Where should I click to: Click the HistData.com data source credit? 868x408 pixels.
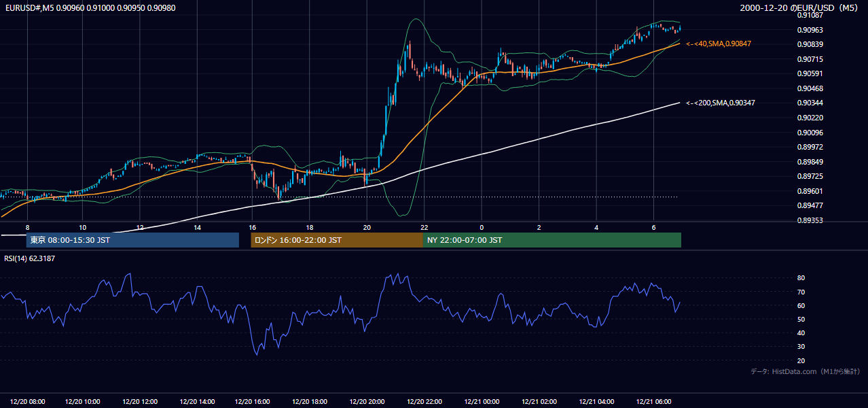(805, 372)
